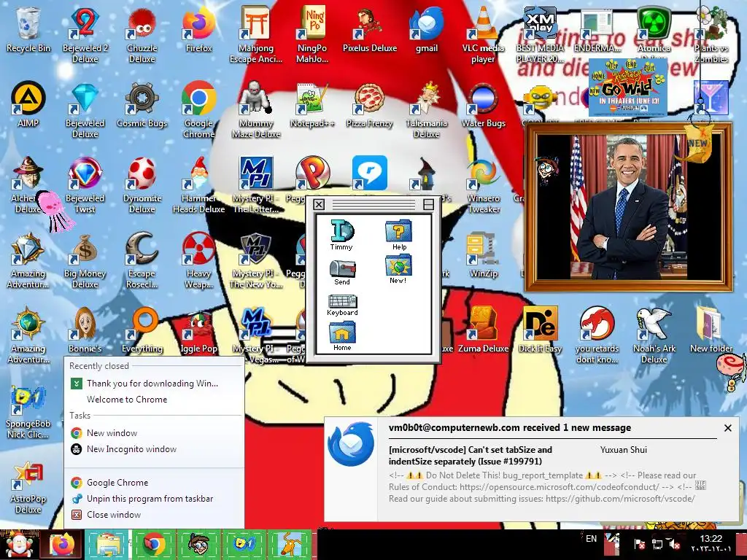Screen dimensions: 747x560
Task: Open the Recycle Bin icon
Action: pos(28,28)
